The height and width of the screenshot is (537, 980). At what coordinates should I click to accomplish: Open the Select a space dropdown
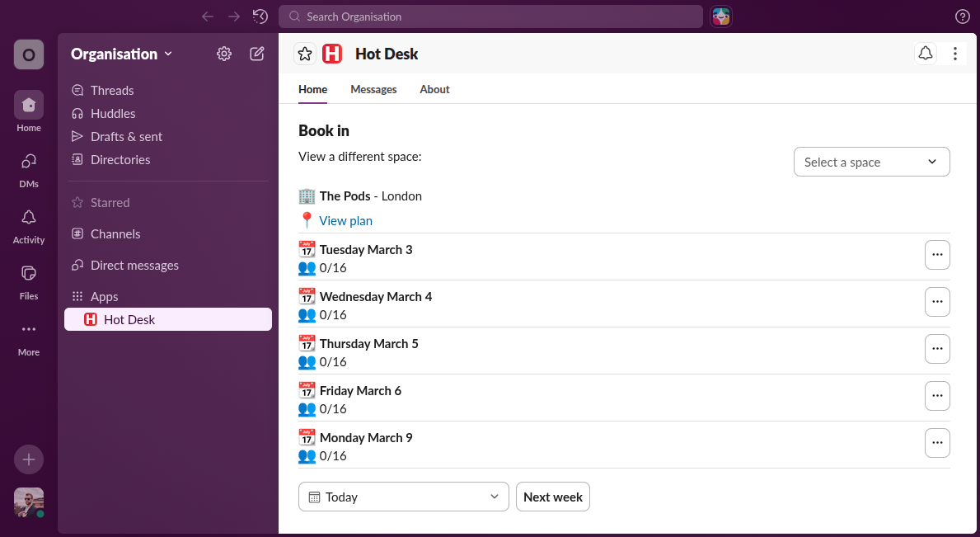(x=871, y=162)
